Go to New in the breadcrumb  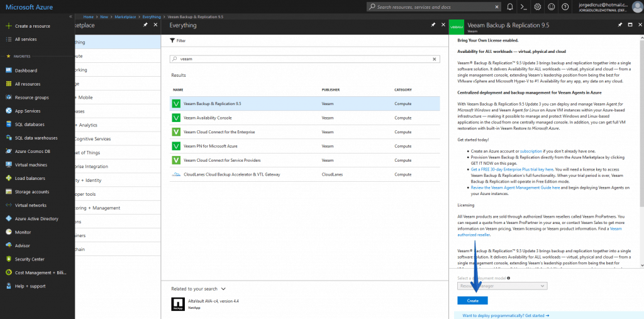click(104, 17)
